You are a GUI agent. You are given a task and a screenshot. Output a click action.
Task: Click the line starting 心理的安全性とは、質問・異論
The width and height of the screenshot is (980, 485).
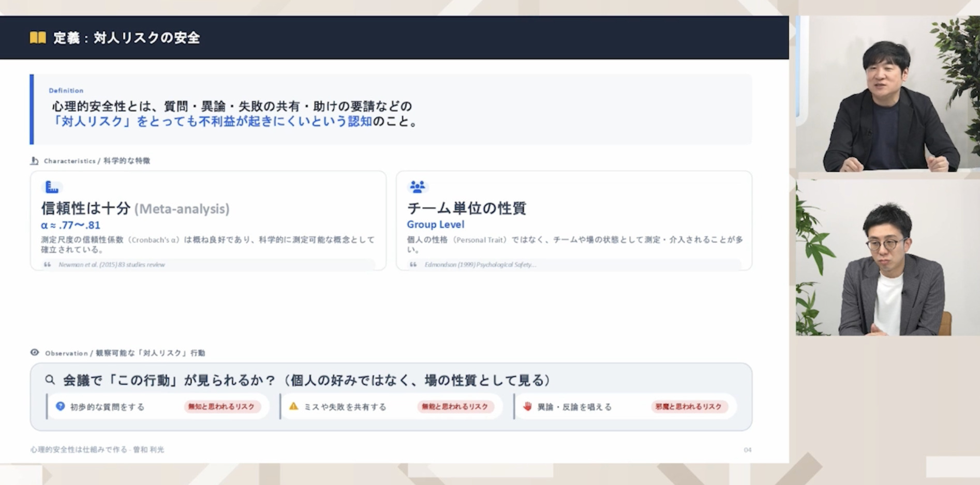click(x=232, y=107)
